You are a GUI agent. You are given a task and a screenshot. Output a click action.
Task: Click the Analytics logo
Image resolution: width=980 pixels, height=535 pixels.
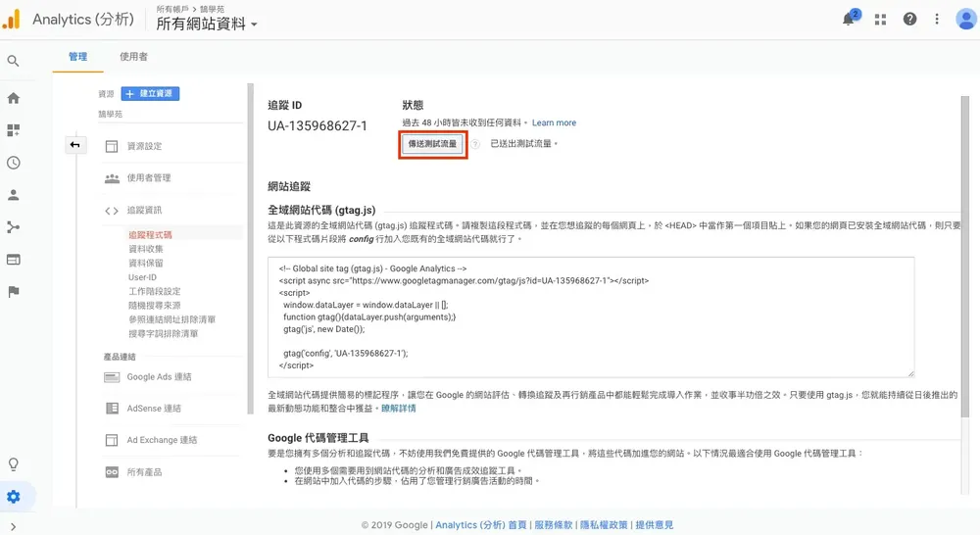pos(11,20)
